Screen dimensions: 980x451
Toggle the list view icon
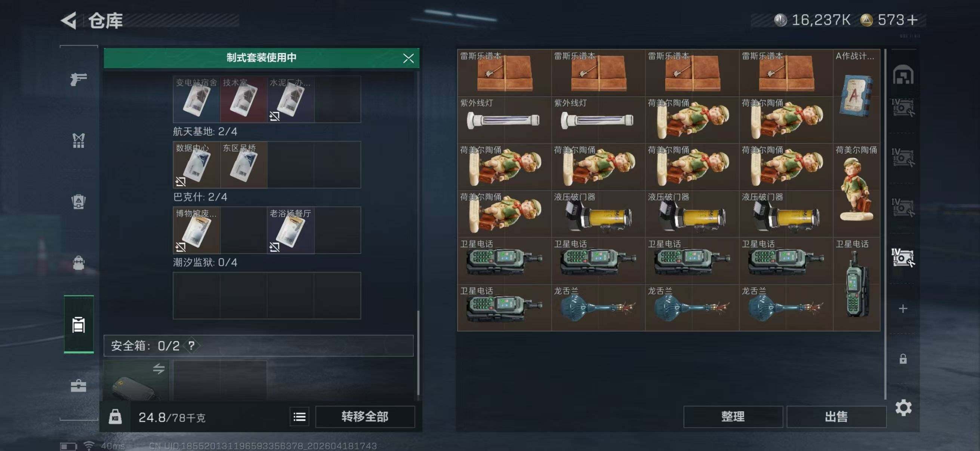pyautogui.click(x=299, y=417)
